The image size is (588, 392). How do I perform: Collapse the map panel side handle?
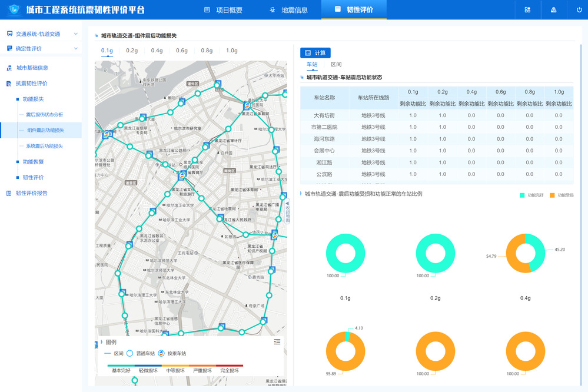click(287, 211)
